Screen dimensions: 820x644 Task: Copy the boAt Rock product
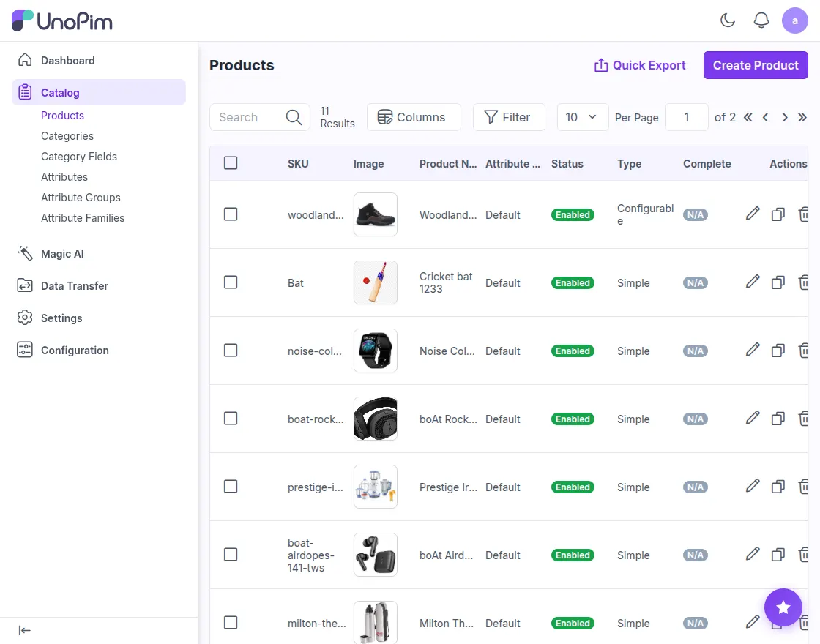click(778, 418)
